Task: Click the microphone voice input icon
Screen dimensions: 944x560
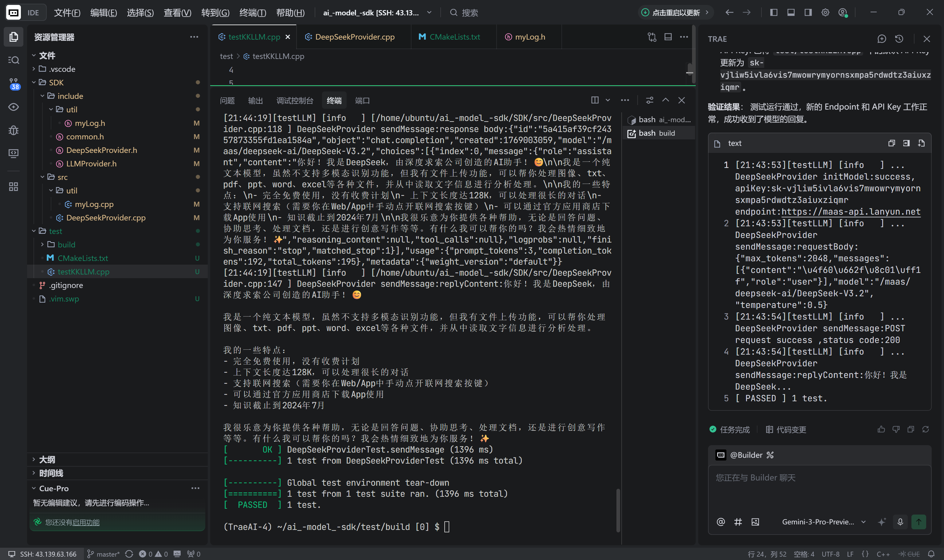Action: pos(900,522)
